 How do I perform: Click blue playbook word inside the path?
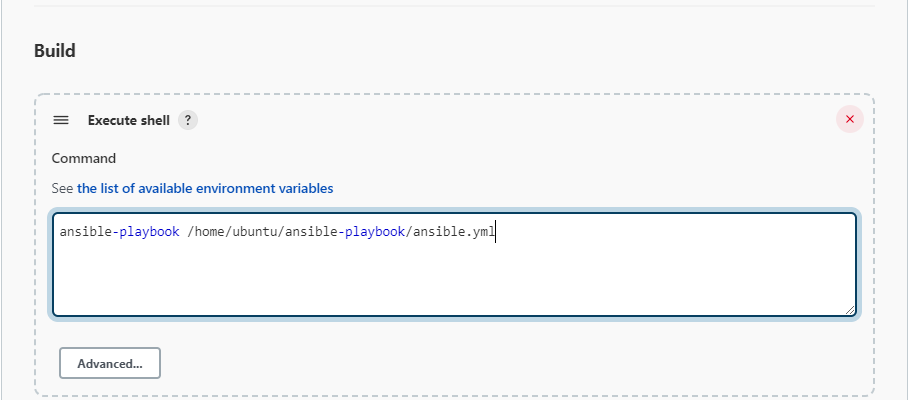[375, 232]
